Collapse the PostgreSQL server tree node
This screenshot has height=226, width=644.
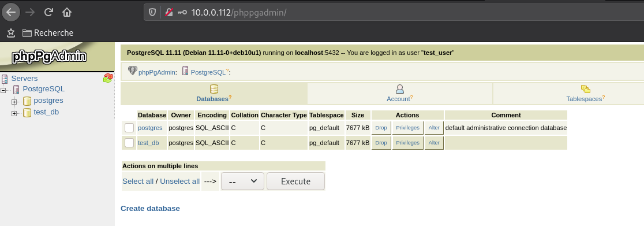pyautogui.click(x=3, y=90)
